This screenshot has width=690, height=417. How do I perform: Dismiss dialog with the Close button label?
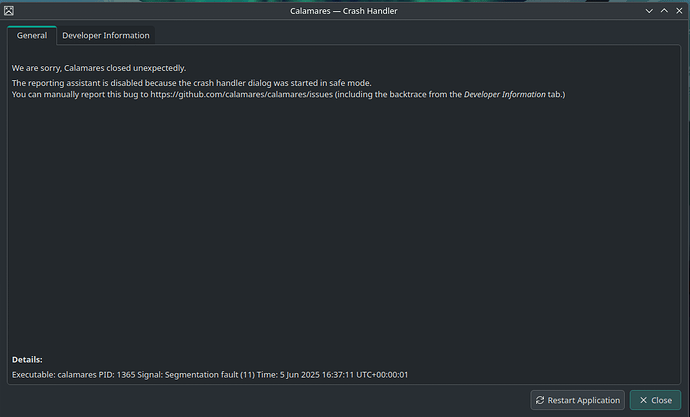point(661,400)
